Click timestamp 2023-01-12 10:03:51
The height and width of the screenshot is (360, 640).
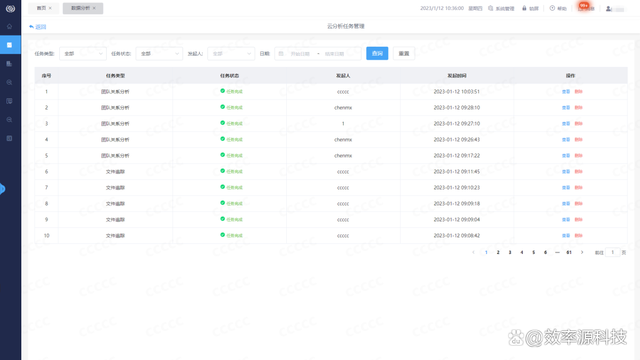(x=457, y=92)
